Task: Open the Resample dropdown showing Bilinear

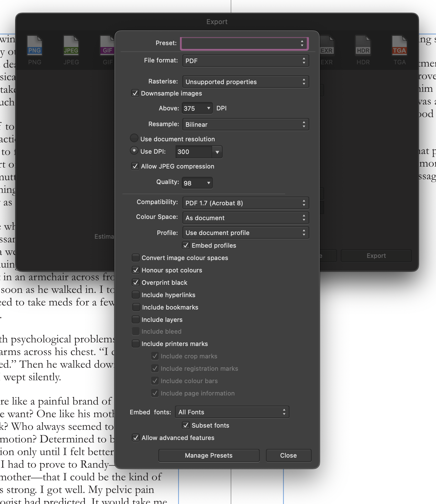Action: tap(246, 124)
